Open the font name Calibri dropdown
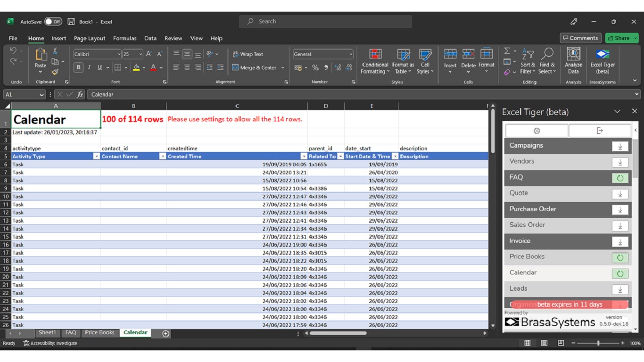The width and height of the screenshot is (644, 362). click(118, 54)
